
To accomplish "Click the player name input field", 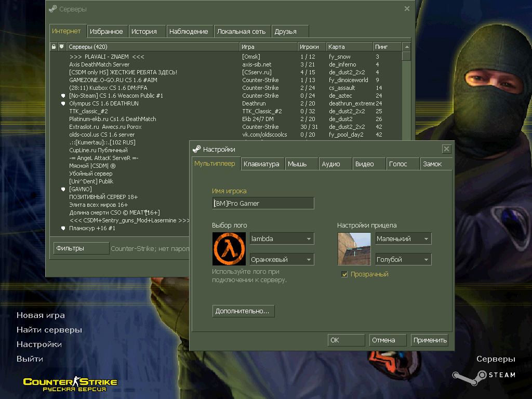I will [263, 203].
